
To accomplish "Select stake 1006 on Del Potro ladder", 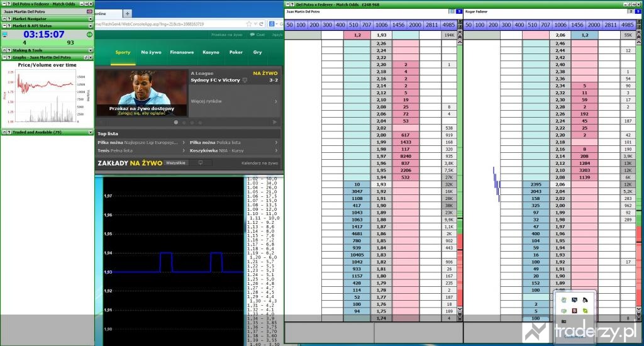I will [x=381, y=25].
